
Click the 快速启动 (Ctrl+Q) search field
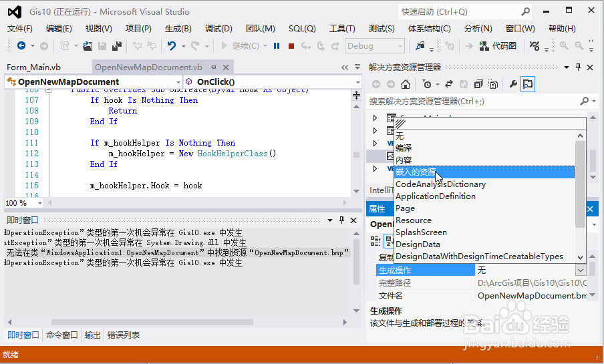pos(459,12)
